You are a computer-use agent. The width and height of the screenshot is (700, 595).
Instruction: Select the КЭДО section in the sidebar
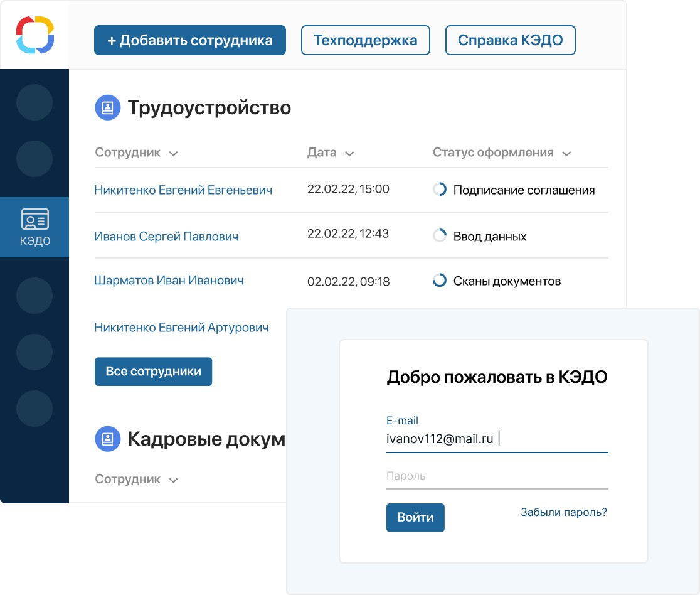34,227
